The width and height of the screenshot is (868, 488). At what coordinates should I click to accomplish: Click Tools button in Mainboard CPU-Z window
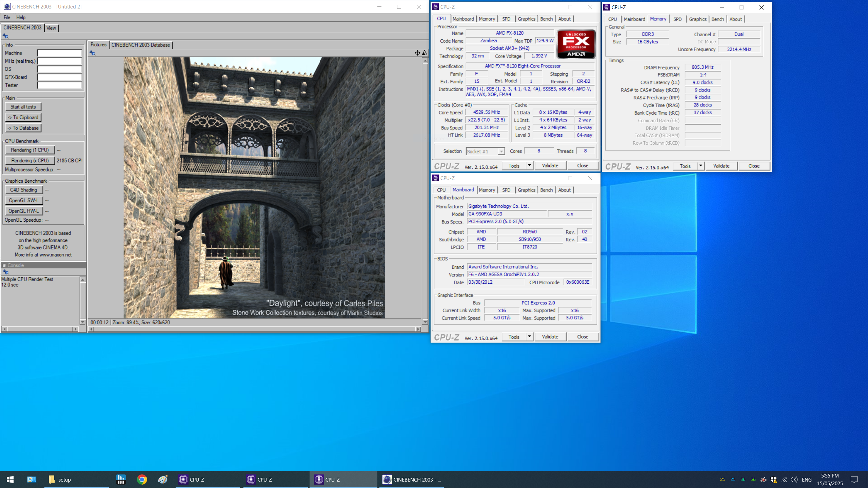[x=514, y=337]
